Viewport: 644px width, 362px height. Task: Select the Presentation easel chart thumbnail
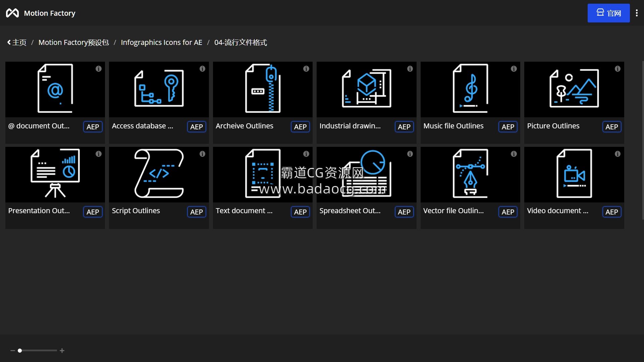(x=55, y=174)
